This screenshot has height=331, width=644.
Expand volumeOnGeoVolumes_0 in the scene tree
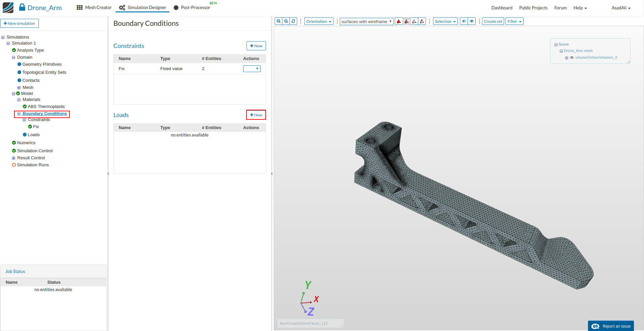pos(567,58)
